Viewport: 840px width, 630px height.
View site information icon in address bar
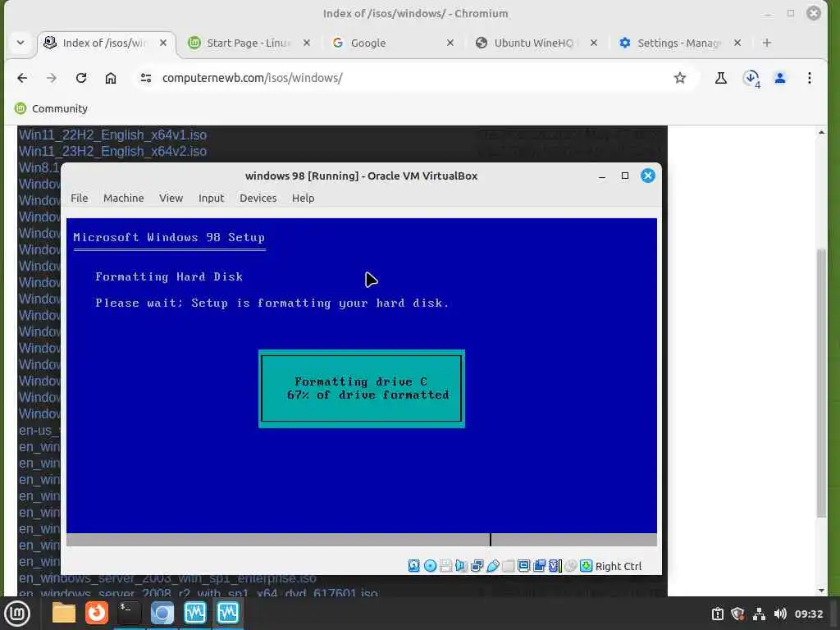(146, 78)
